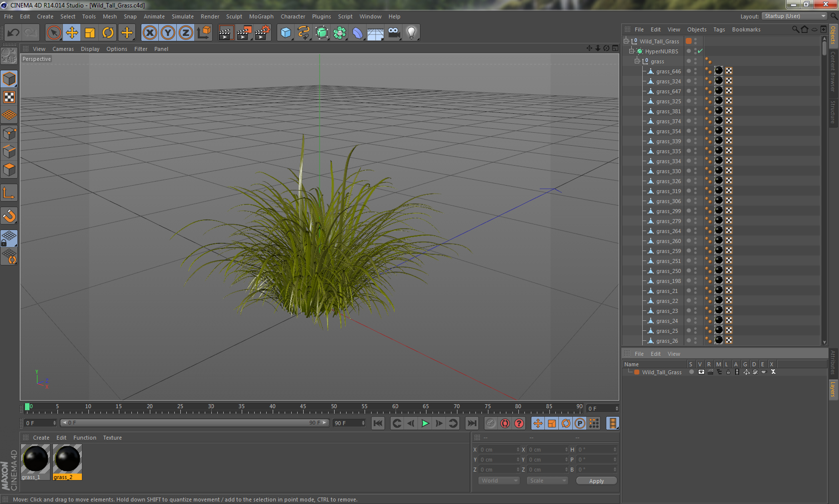Activate the Rotate tool
839x504 pixels.
(108, 33)
